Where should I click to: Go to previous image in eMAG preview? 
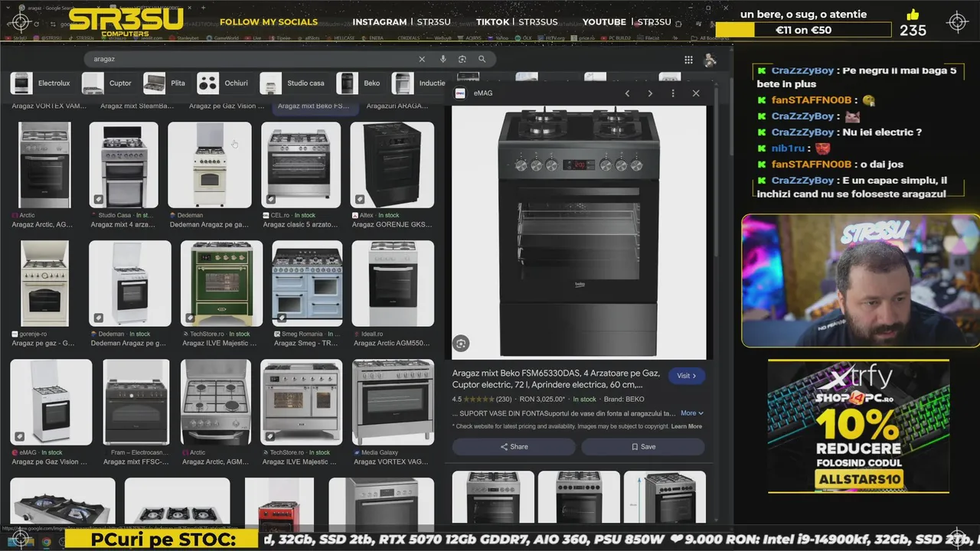point(627,93)
